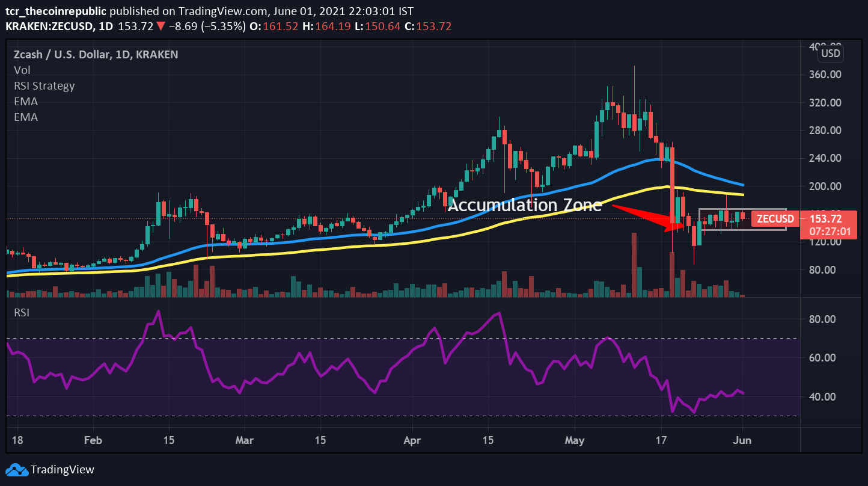Click the red 153.72 current price label
The image size is (868, 486).
click(828, 219)
